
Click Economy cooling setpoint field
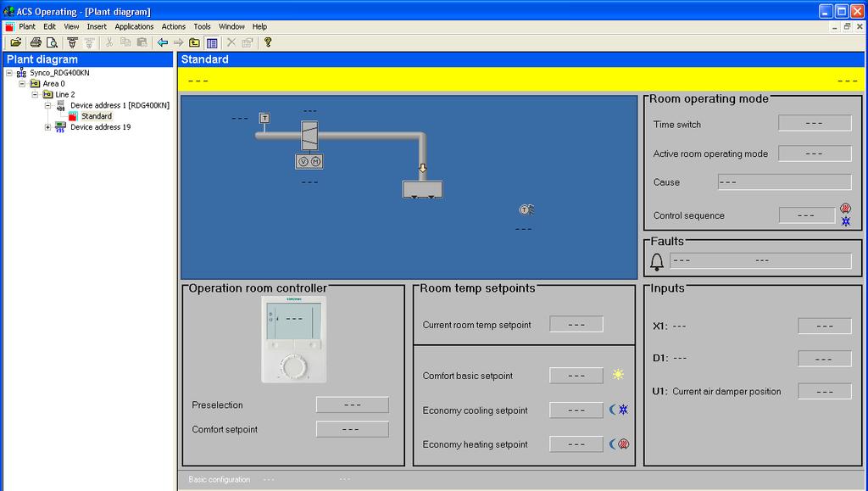click(x=576, y=410)
